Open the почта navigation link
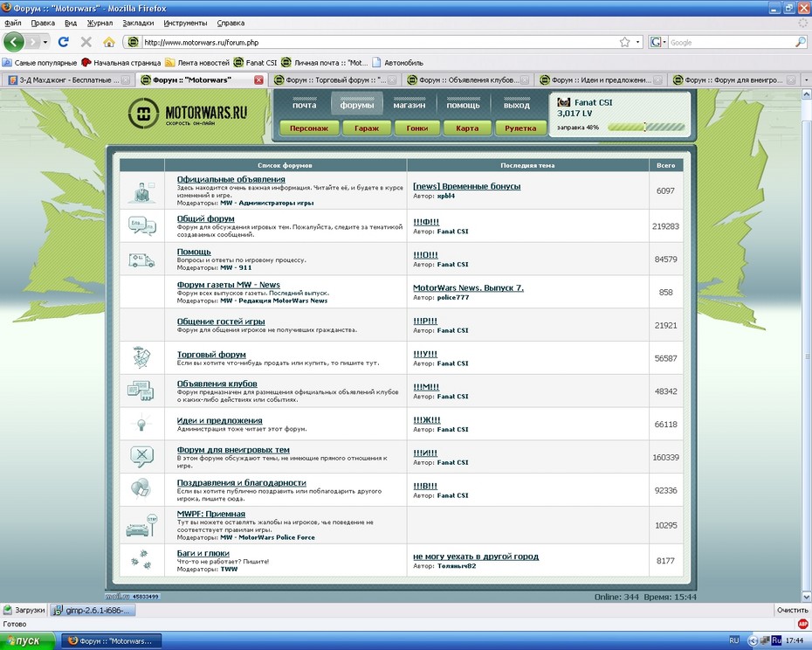The height and width of the screenshot is (650, 812). tap(305, 104)
